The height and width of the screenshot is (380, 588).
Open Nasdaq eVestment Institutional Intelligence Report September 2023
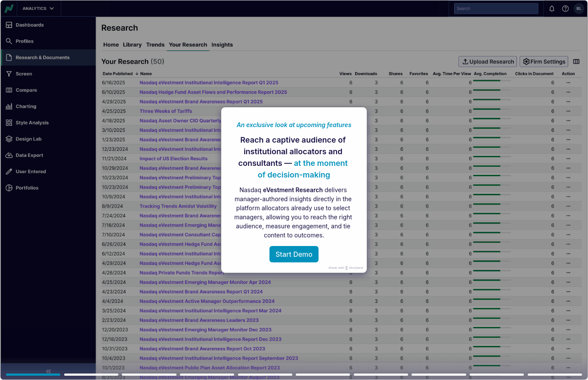(219, 358)
